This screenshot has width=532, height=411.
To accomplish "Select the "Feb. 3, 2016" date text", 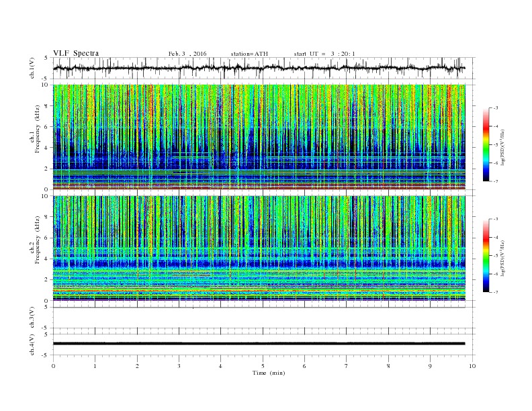I will click(187, 54).
